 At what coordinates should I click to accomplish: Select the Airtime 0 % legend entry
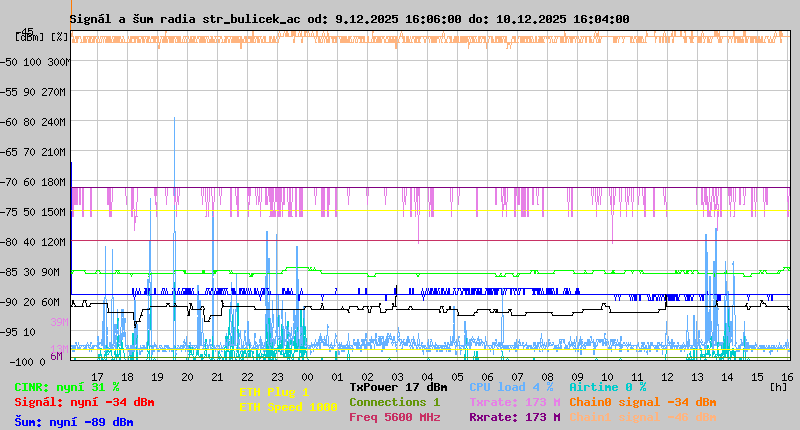pos(607,386)
